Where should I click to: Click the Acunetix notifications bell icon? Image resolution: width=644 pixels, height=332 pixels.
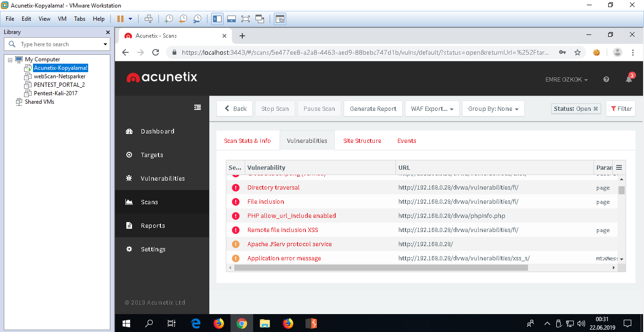[x=629, y=79]
